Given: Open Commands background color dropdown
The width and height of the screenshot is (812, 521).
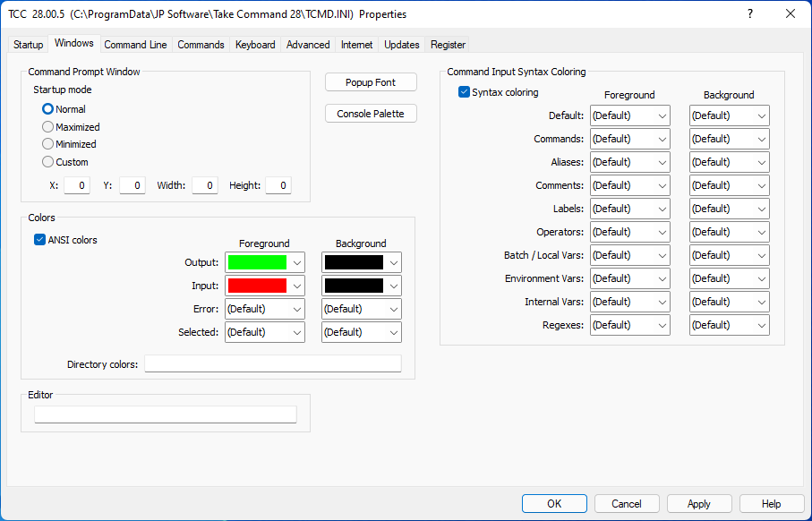Looking at the screenshot, I should (x=729, y=139).
